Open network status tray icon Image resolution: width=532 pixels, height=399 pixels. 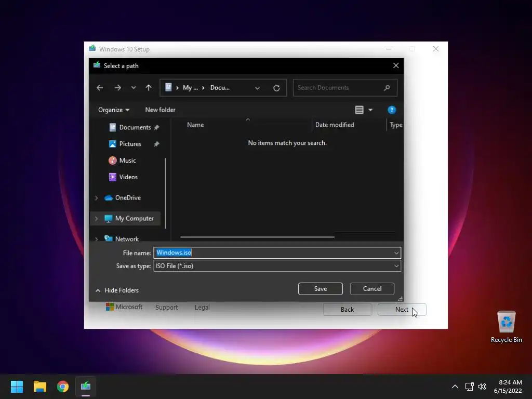click(x=469, y=387)
